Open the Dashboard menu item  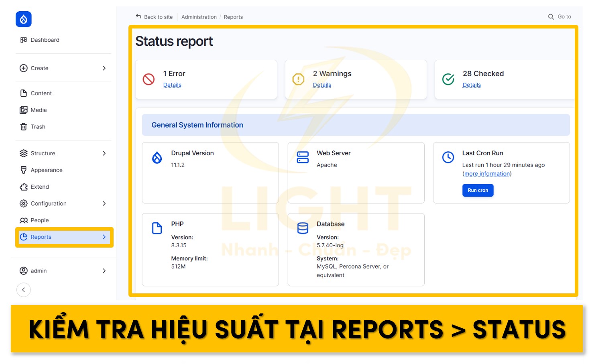pos(45,40)
